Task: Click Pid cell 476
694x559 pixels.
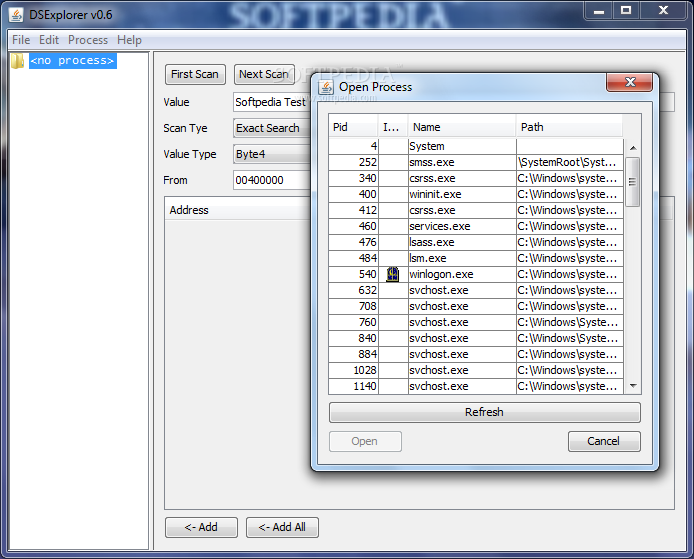Action: click(x=354, y=242)
